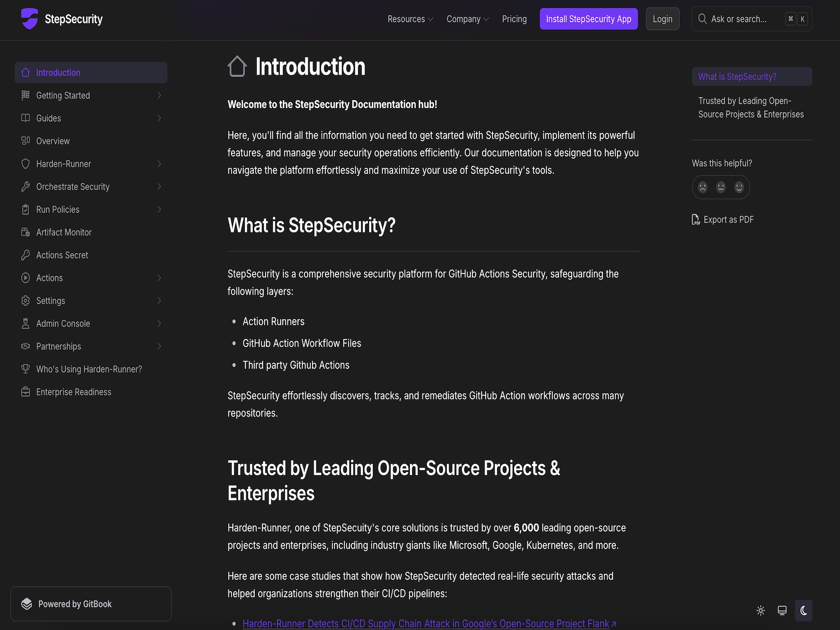840x630 pixels.
Task: Click the Run Policies clipboard icon
Action: [25, 209]
